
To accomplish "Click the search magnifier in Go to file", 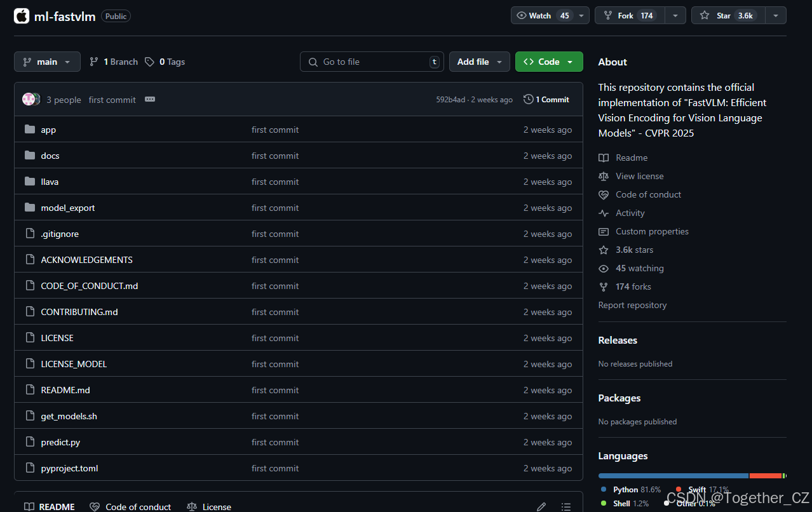I will coord(313,62).
